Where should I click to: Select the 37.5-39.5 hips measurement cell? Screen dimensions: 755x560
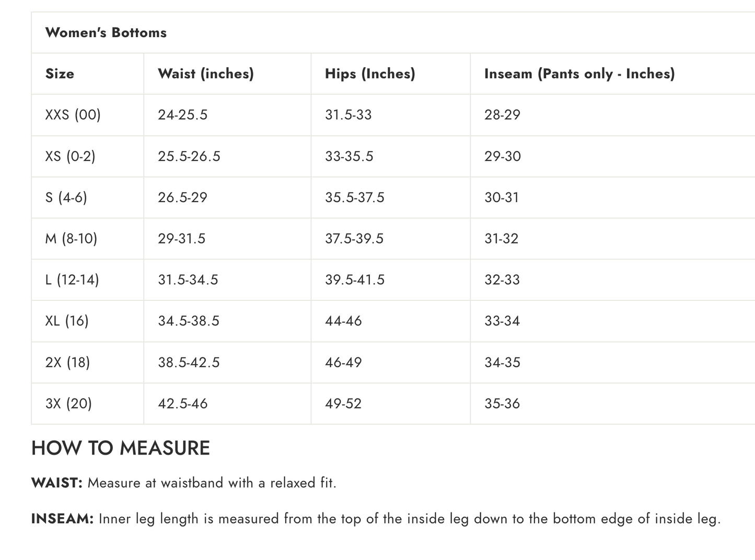pos(354,239)
